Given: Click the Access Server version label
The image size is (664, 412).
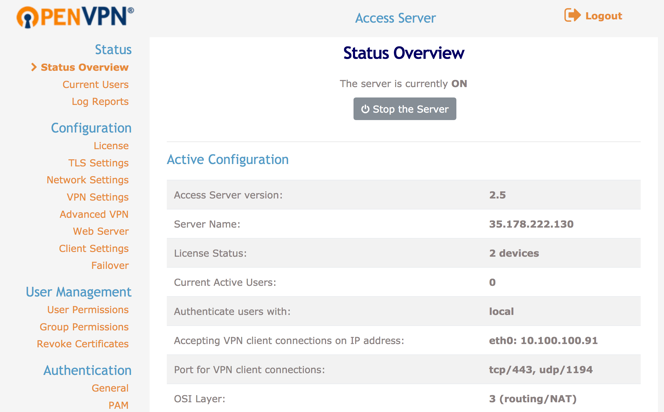Looking at the screenshot, I should 228,195.
